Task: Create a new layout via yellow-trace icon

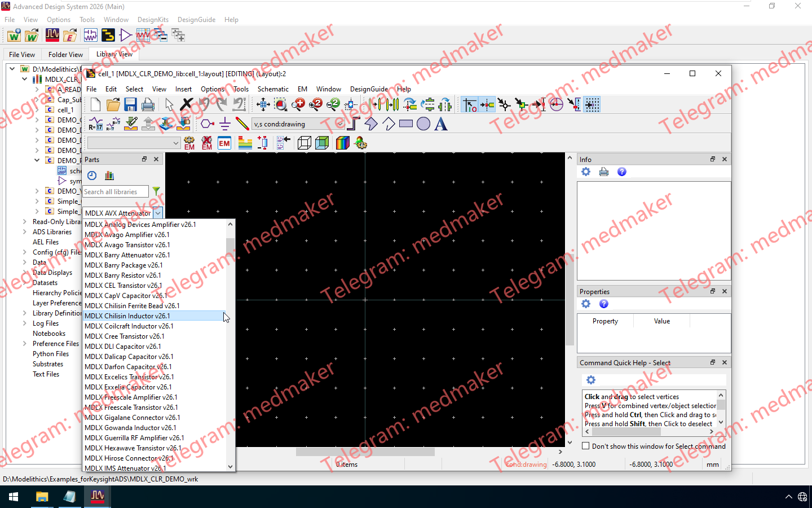Action: point(108,36)
